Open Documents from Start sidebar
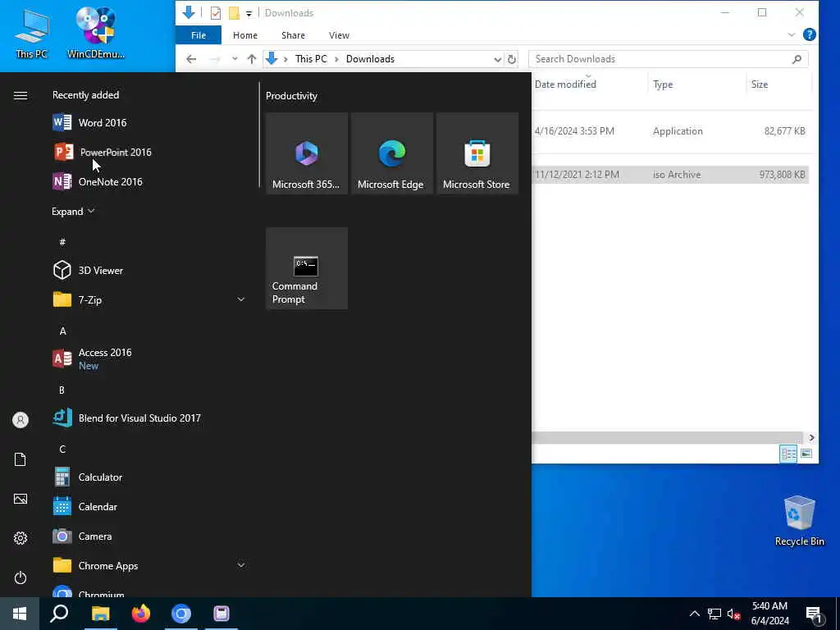Viewport: 840px width, 630px height. [21, 459]
